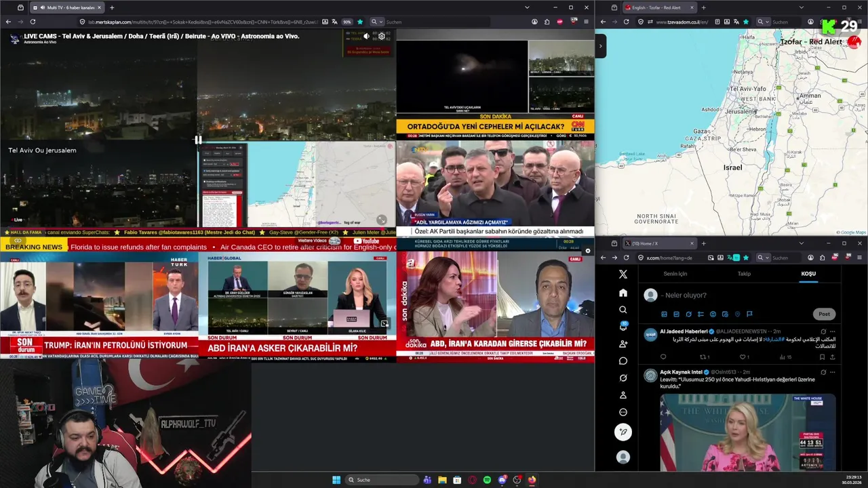Open X follow-people icon in sidebar

[x=623, y=344]
